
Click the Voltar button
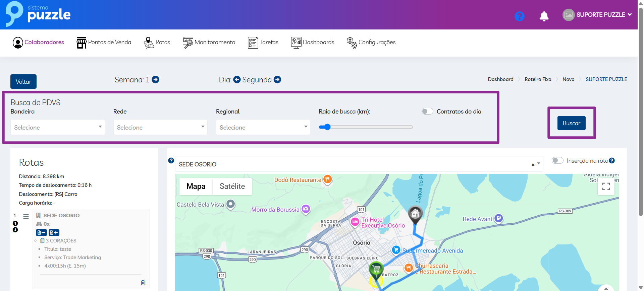(23, 82)
